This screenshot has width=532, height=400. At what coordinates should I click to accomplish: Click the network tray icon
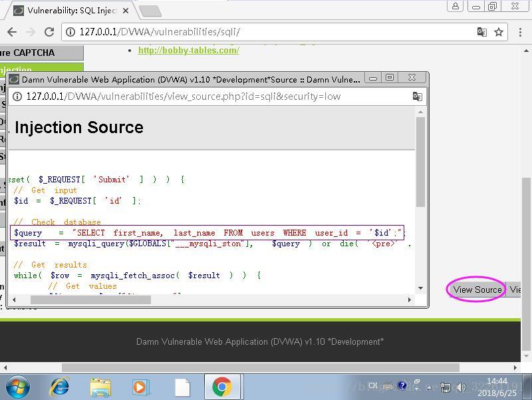point(445,387)
